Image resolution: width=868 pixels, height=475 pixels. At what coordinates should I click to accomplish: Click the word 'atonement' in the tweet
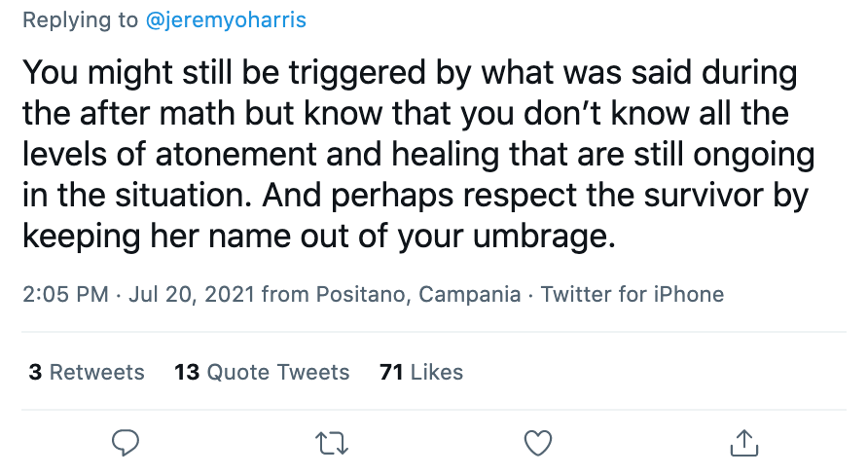tap(235, 155)
